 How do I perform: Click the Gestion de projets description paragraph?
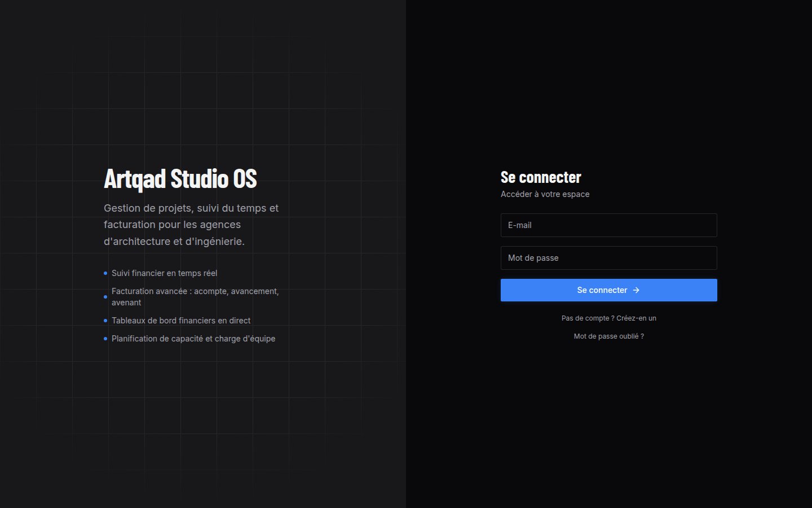tap(191, 225)
